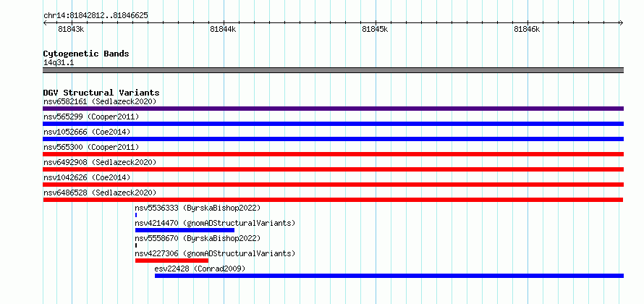Select the red nsv1042626 variant bar
This screenshot has height=304, width=644.
[x=333, y=185]
